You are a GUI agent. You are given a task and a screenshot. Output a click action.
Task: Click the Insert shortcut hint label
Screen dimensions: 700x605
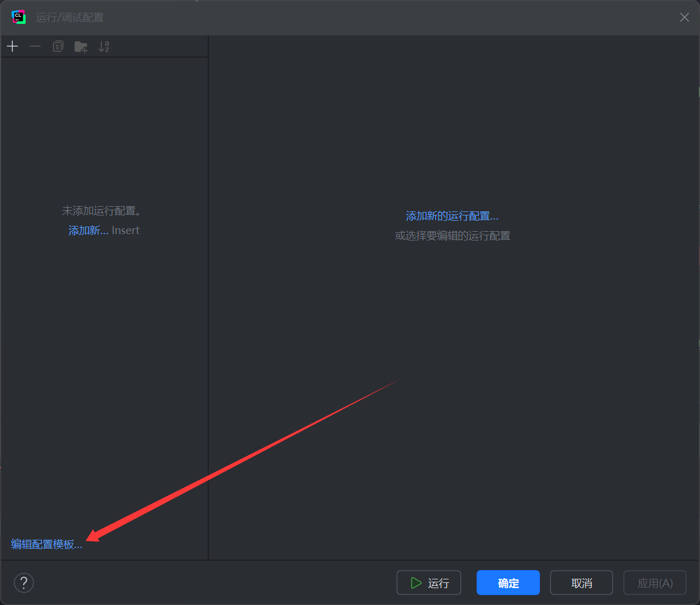126,231
